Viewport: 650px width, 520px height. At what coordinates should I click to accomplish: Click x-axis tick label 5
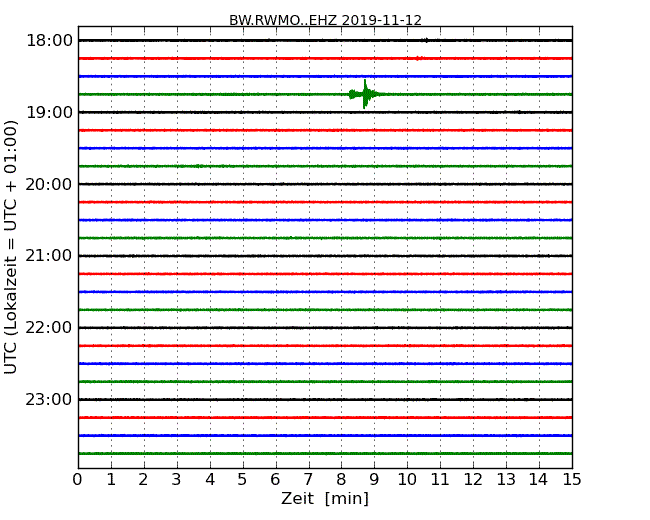click(x=242, y=480)
